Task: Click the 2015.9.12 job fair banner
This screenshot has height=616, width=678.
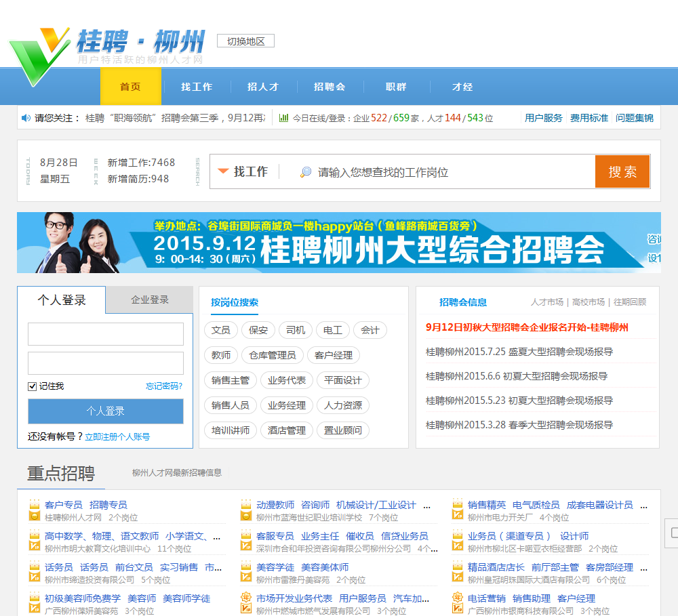Action: click(338, 243)
